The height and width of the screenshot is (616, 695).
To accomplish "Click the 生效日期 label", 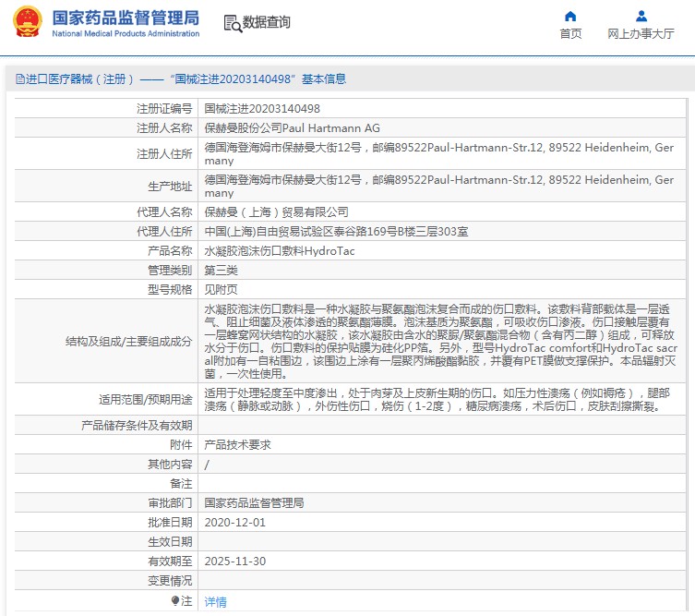I will (170, 541).
